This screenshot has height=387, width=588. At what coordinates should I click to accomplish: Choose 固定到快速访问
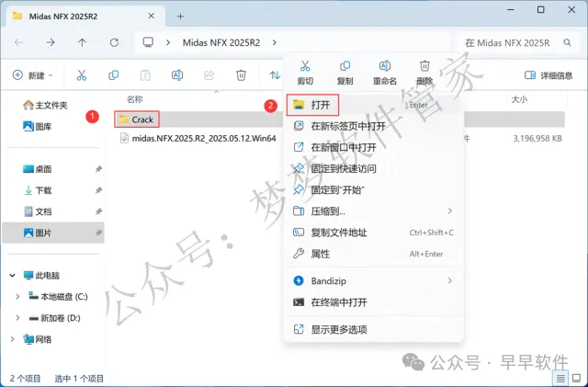pos(374,168)
